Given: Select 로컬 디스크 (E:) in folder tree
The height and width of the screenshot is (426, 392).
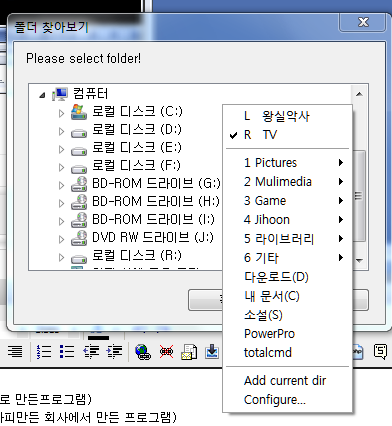Looking at the screenshot, I should click(137, 147).
